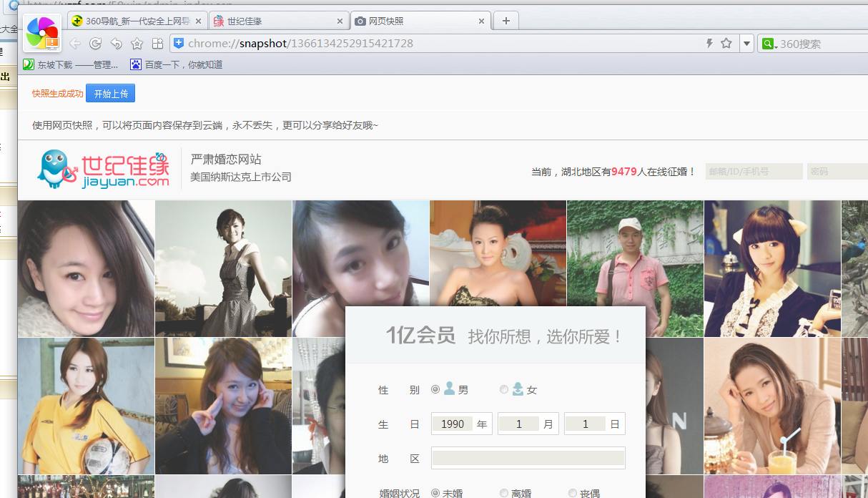Click the 世纪佳缘 jiayuan.com logo
This screenshot has width=868, height=498.
[104, 169]
